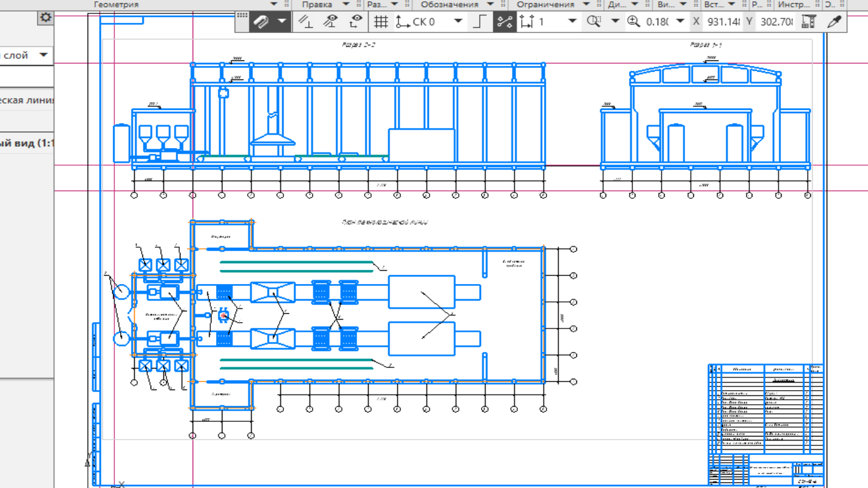Viewport: 868px width, 488px height.
Task: Open the zoom factor dropdown arrow
Action: coord(681,22)
